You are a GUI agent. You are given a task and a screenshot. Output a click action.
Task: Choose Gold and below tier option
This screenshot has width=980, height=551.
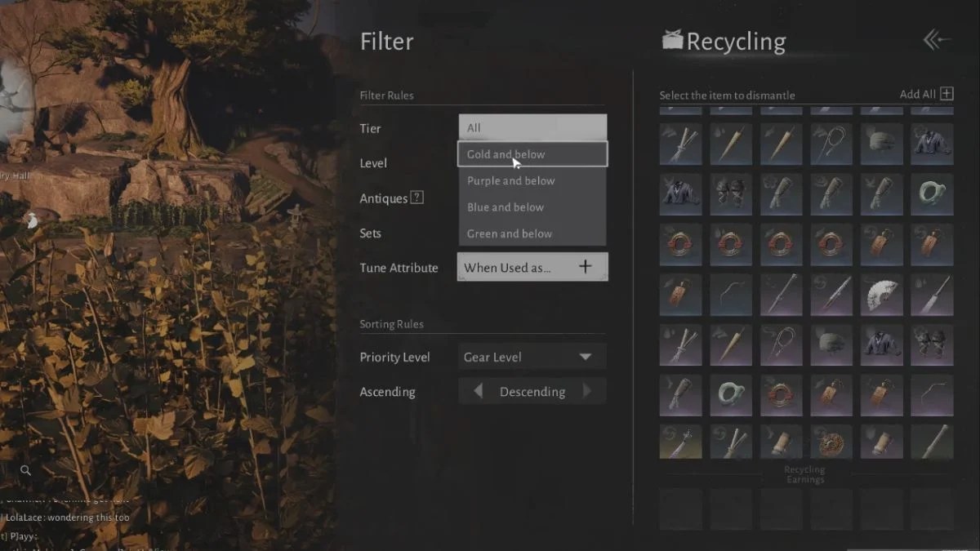click(x=532, y=154)
